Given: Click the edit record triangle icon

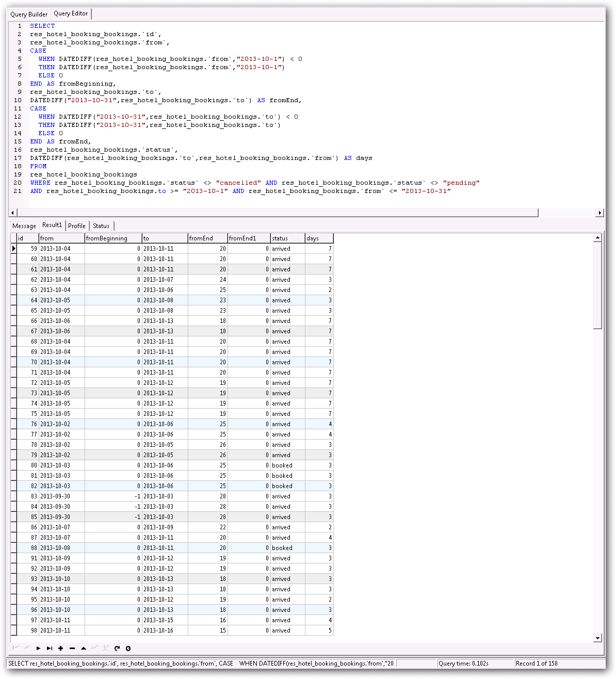Looking at the screenshot, I should pyautogui.click(x=83, y=648).
